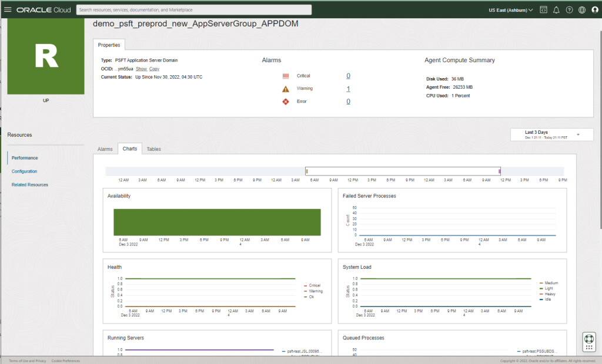
Task: Open the user profile avatar icon
Action: [594, 9]
